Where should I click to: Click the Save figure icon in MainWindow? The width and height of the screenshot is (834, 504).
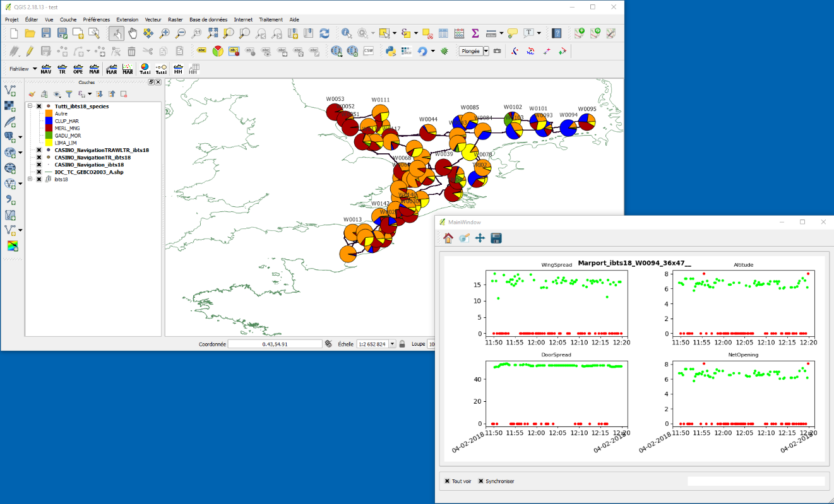coord(496,238)
